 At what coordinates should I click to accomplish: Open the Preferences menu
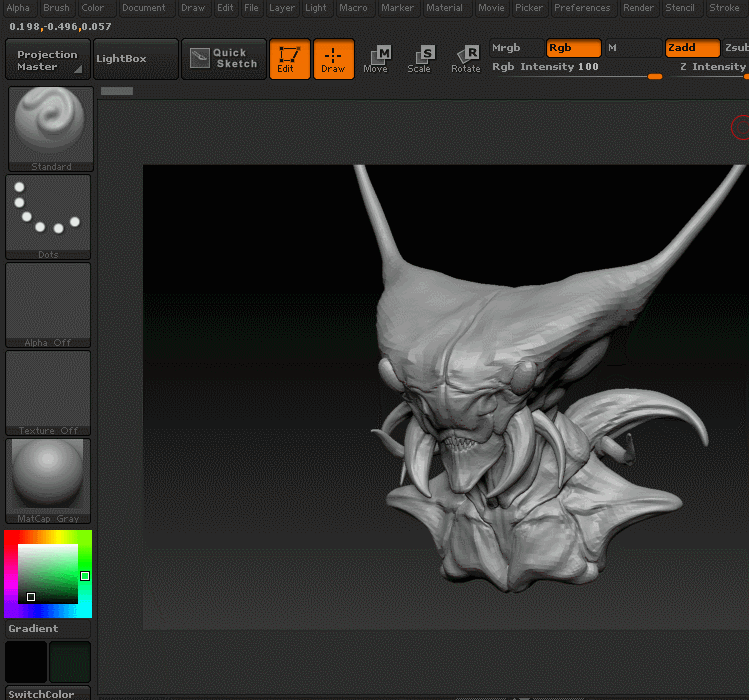582,8
